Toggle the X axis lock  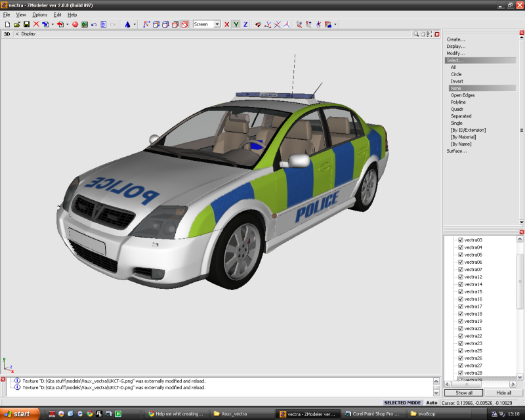coord(226,24)
